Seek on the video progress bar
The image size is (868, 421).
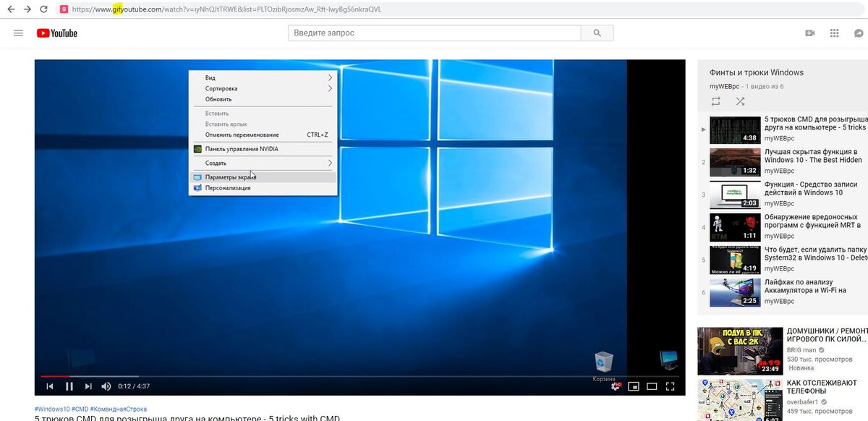pyautogui.click(x=359, y=376)
